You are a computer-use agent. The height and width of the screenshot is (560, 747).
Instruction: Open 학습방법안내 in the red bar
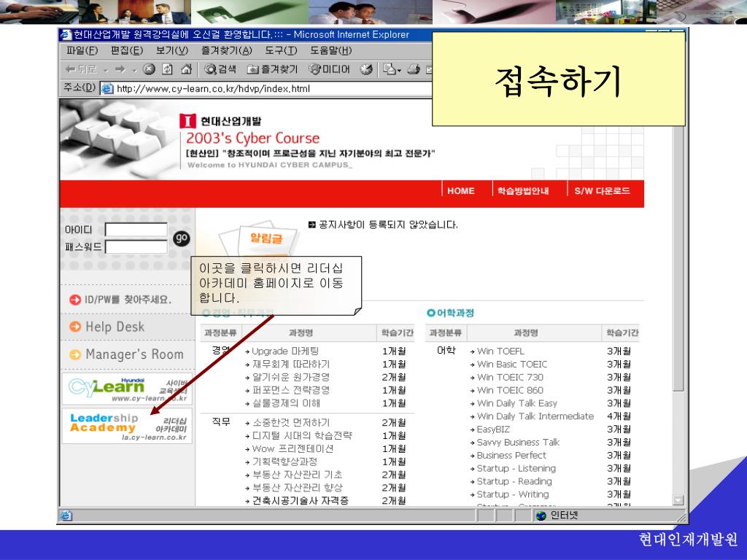pyautogui.click(x=523, y=191)
